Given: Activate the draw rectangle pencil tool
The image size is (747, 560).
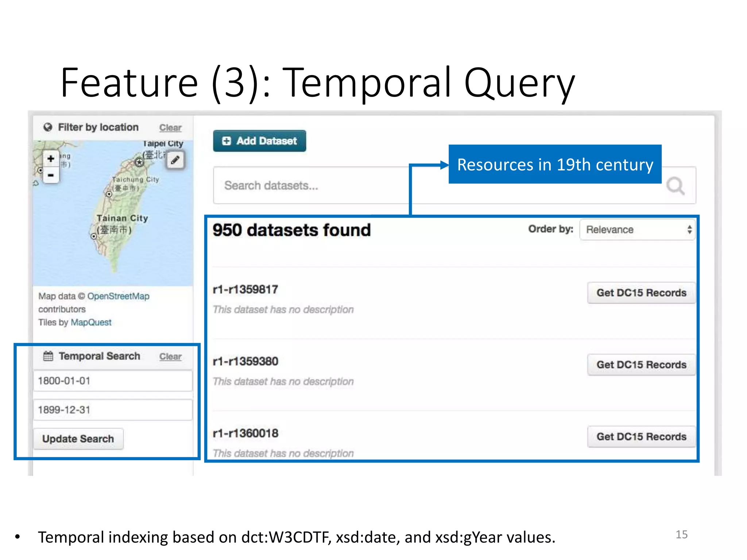Looking at the screenshot, I should click(x=175, y=160).
